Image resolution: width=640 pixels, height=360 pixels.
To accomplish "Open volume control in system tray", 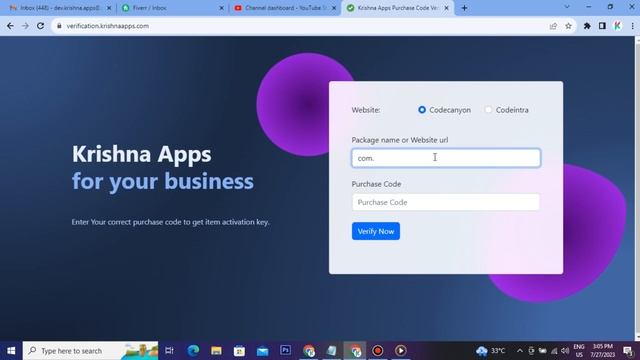I will point(565,351).
